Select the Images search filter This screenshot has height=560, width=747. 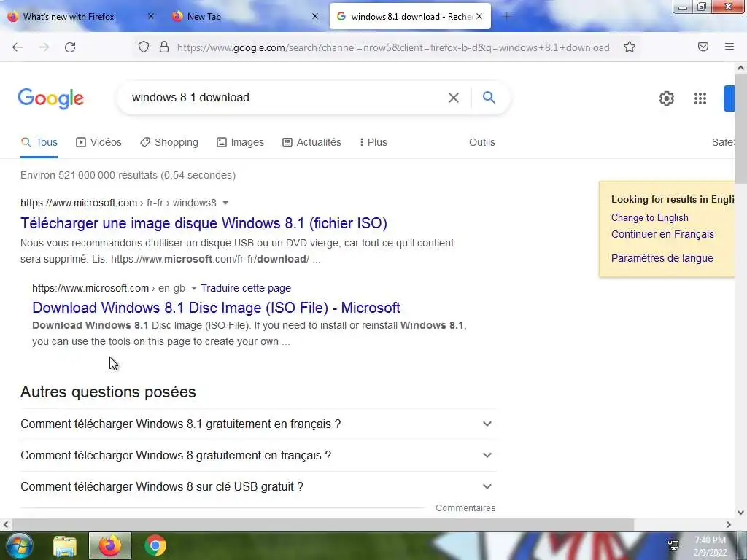240,142
